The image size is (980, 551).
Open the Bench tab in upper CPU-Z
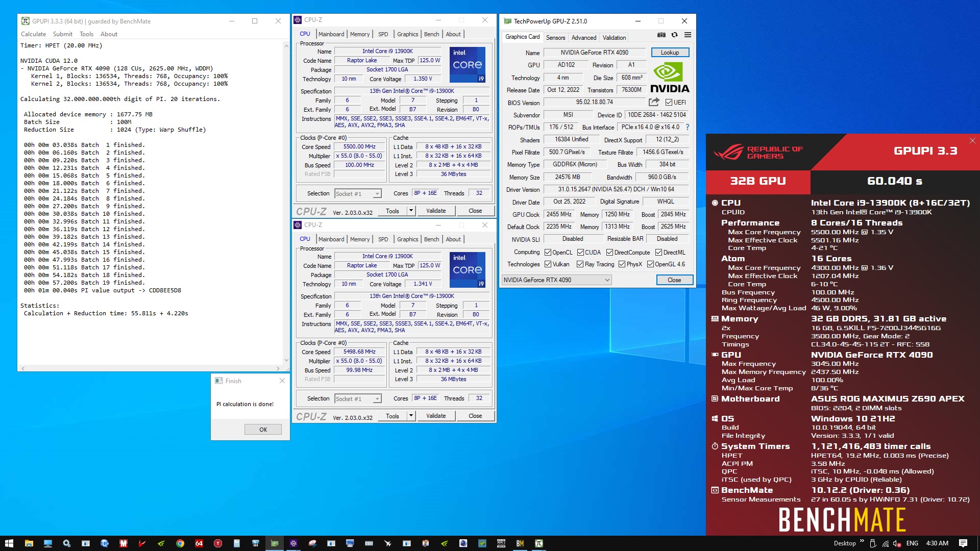click(431, 34)
